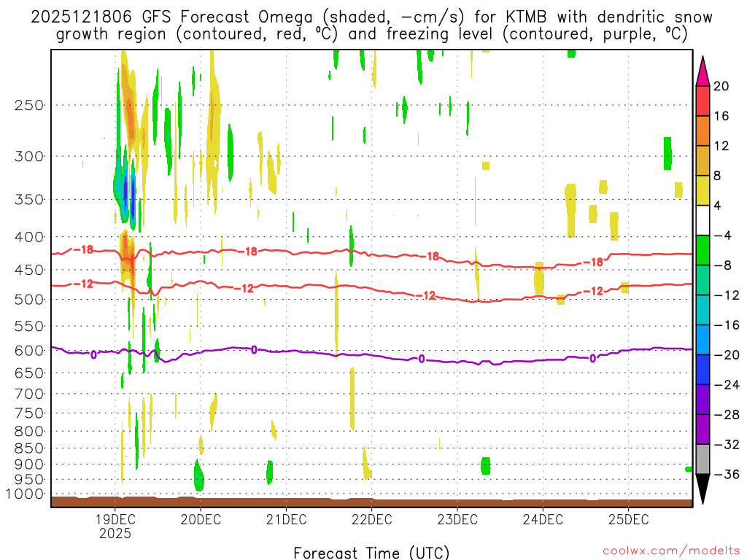Click the 23DEC date label
The width and height of the screenshot is (747, 560).
(457, 519)
